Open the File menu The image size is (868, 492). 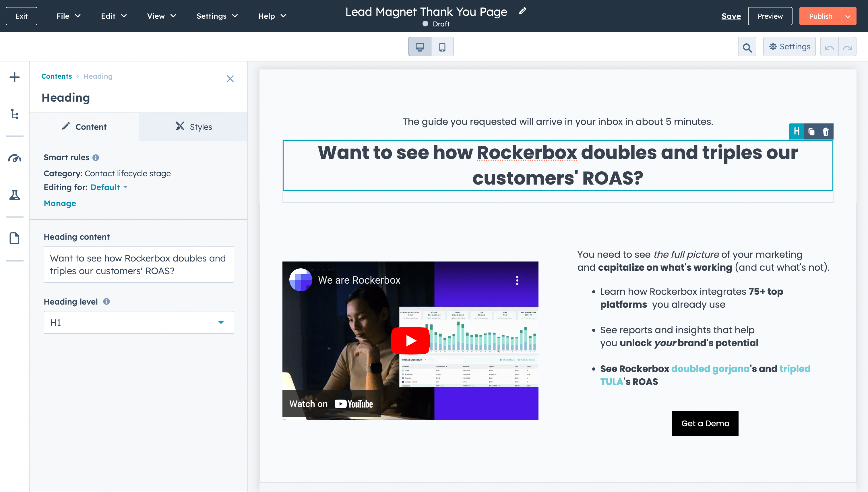[x=68, y=16]
